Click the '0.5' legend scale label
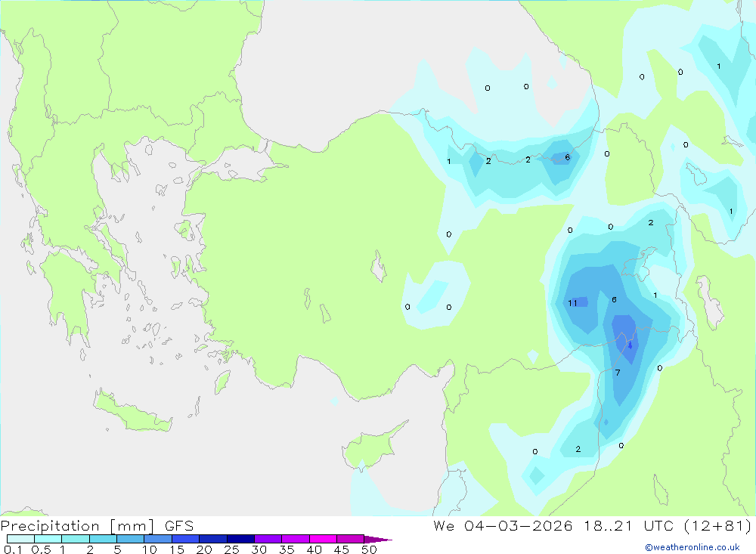Image resolution: width=756 pixels, height=554 pixels. point(41,549)
